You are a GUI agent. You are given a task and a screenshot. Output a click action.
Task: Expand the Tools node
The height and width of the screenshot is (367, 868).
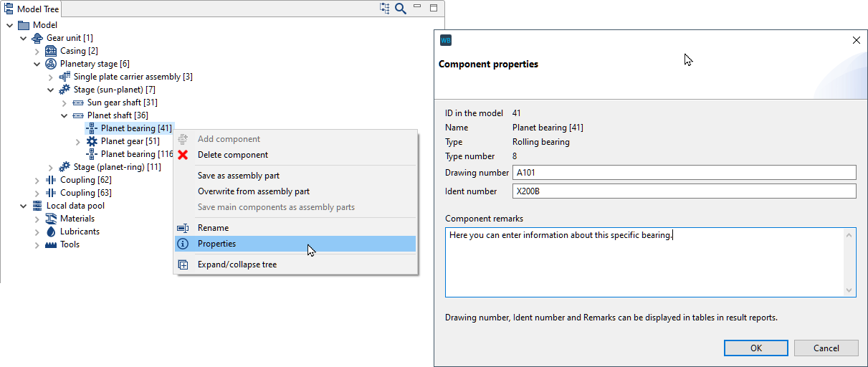(x=37, y=244)
